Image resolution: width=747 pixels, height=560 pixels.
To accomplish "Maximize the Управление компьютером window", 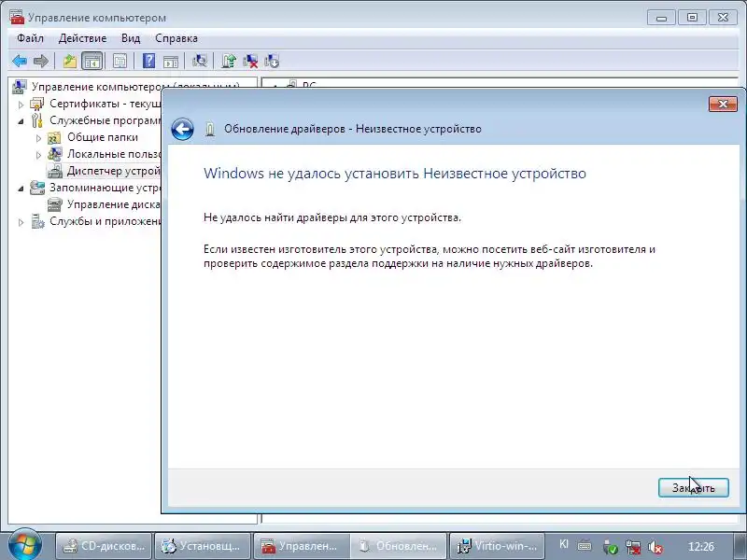I will click(692, 18).
